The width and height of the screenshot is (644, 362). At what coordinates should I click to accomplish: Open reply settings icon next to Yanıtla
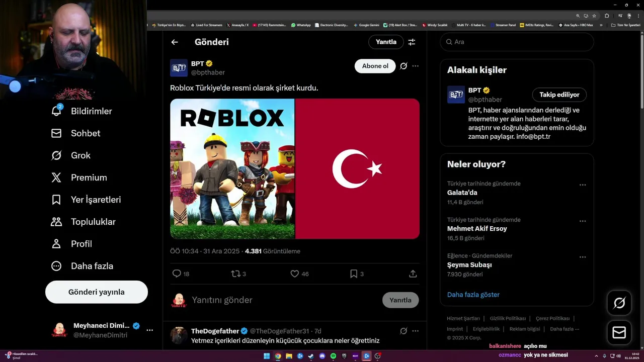coord(412,42)
